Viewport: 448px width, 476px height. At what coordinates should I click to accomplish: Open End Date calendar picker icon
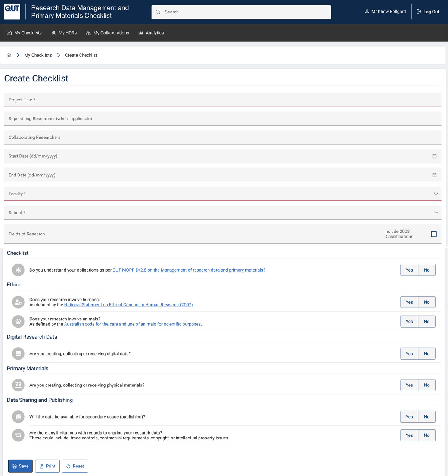click(434, 175)
